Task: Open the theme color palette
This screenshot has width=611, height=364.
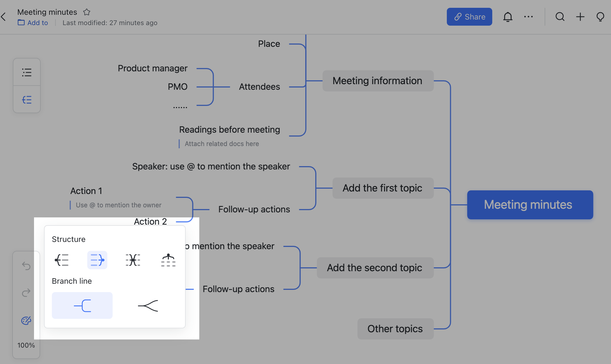Action: coord(26,321)
